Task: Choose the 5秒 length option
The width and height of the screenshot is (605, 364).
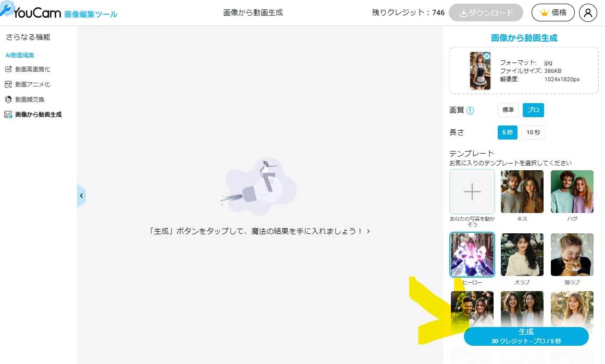Action: click(x=508, y=132)
